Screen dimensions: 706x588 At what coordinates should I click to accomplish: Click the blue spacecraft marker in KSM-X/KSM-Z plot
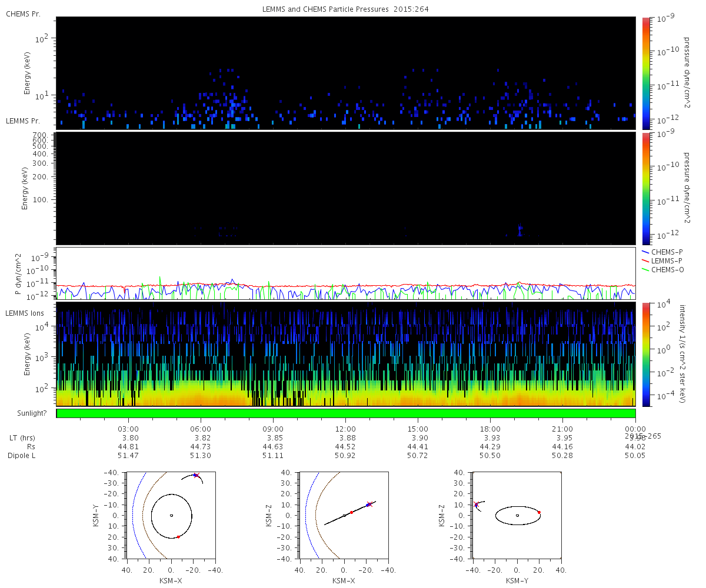pyautogui.click(x=368, y=505)
